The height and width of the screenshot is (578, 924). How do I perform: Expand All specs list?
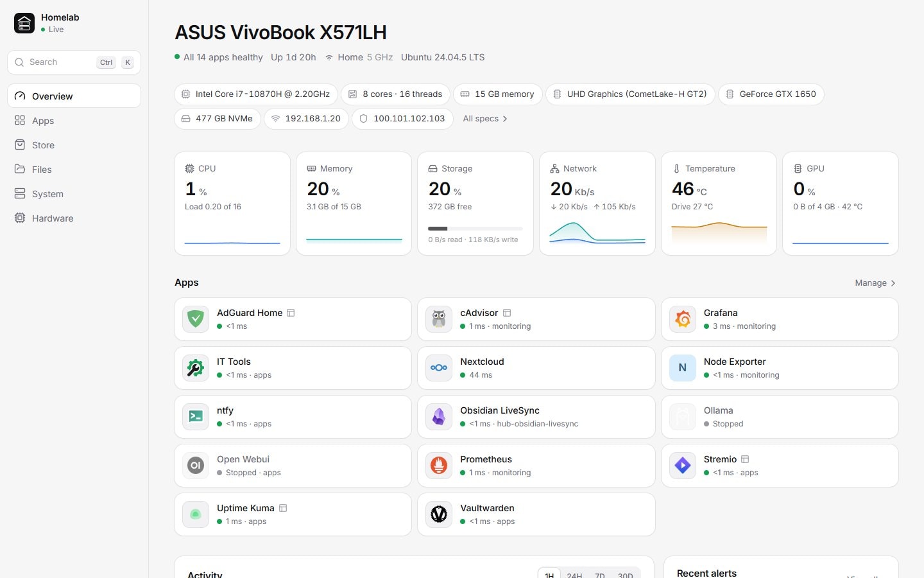(x=485, y=119)
